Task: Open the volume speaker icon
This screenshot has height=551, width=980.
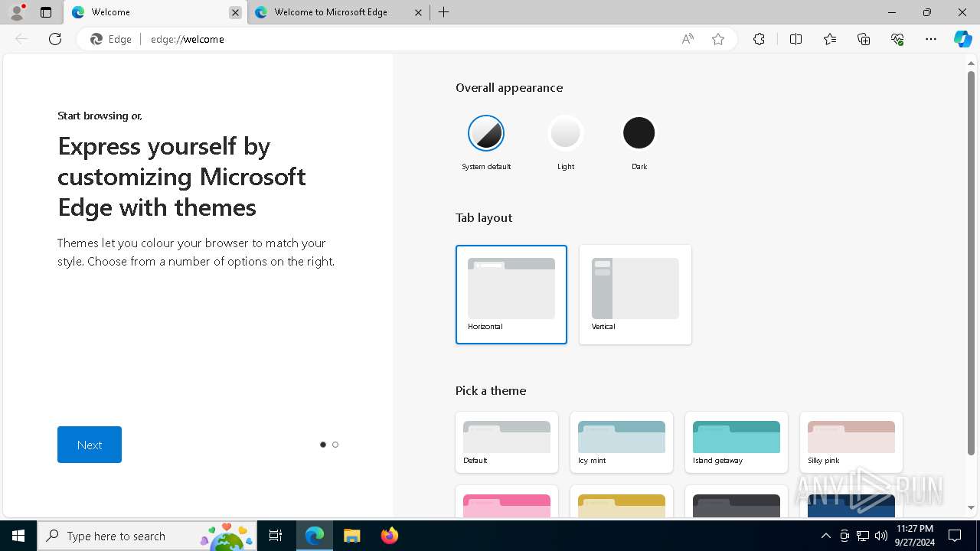Action: pyautogui.click(x=880, y=536)
